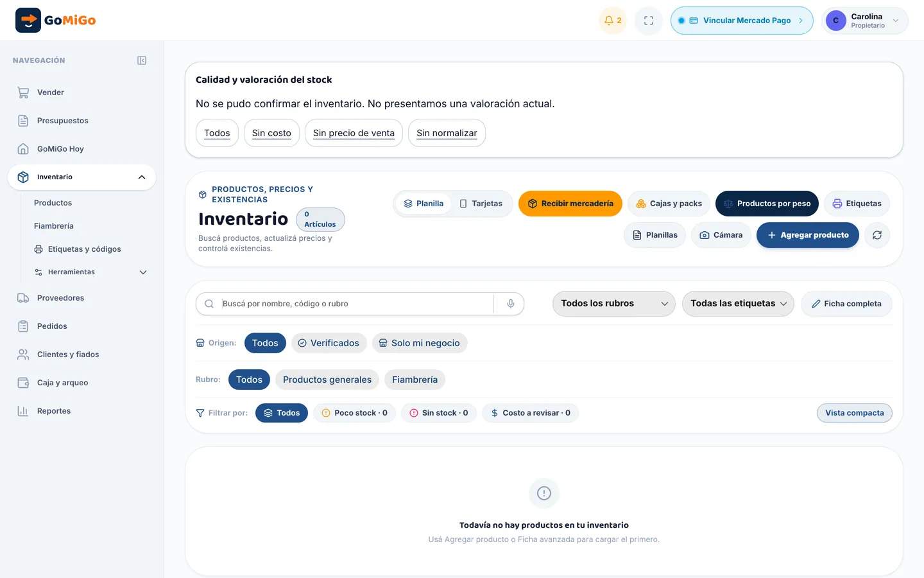The height and width of the screenshot is (578, 924).
Task: Filter origin by Solo mi negocio
Action: coord(420,343)
